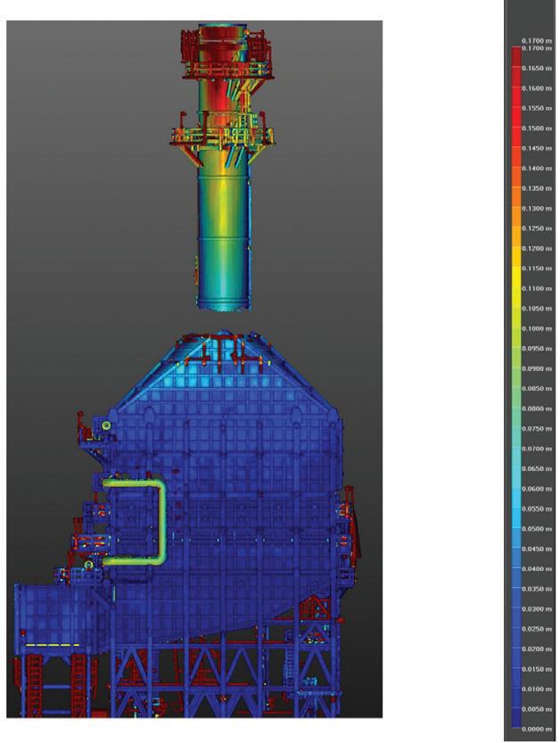Click the vertical deviation color scale bar
The image size is (560, 743).
pos(516,387)
